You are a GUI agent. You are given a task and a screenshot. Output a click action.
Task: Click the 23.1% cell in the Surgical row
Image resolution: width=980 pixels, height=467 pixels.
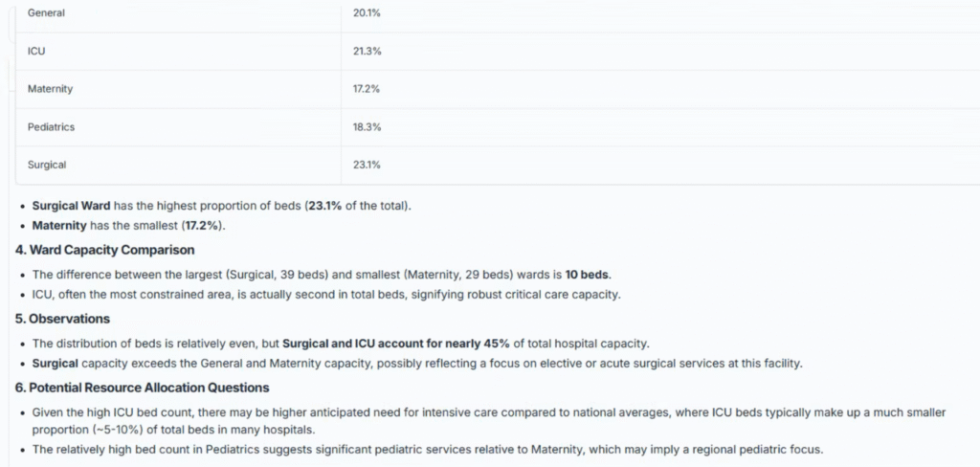pos(367,165)
